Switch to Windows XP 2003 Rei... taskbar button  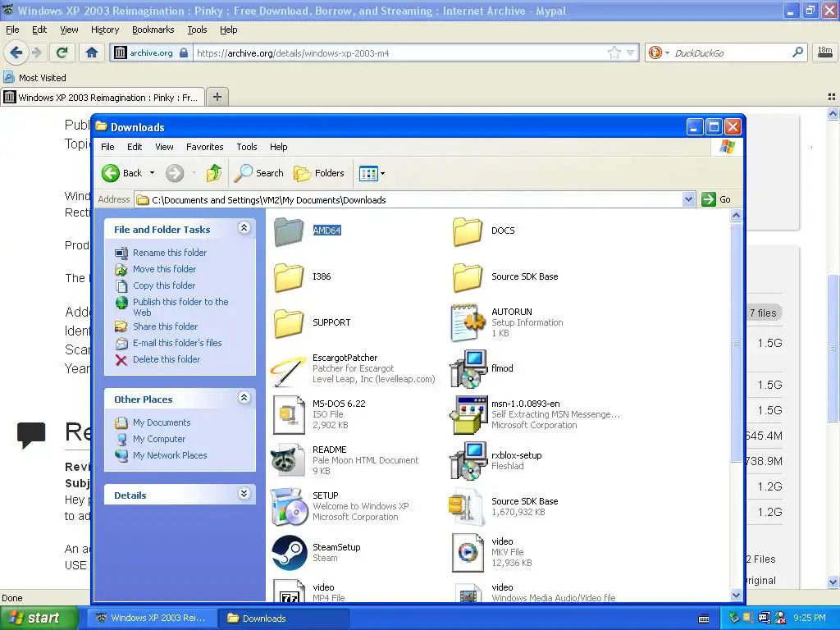point(153,619)
